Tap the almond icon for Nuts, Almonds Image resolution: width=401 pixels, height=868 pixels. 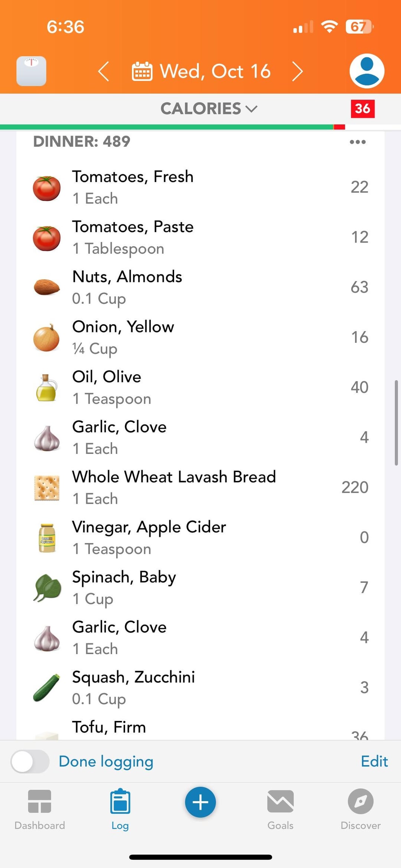(x=47, y=287)
